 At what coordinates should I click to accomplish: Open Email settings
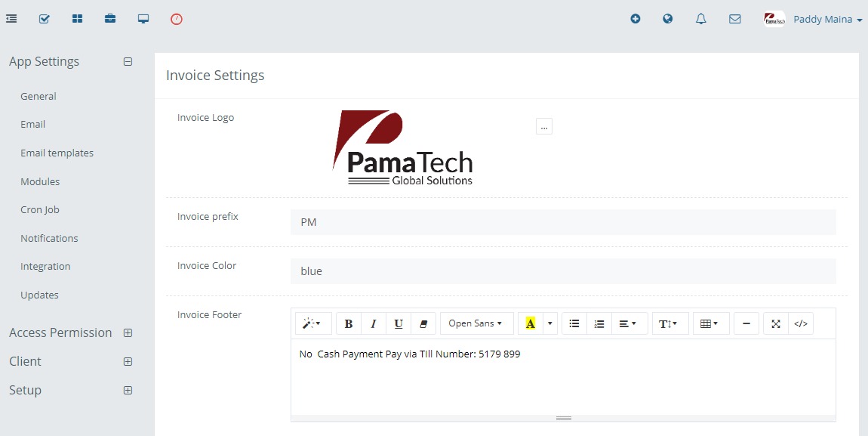click(32, 125)
